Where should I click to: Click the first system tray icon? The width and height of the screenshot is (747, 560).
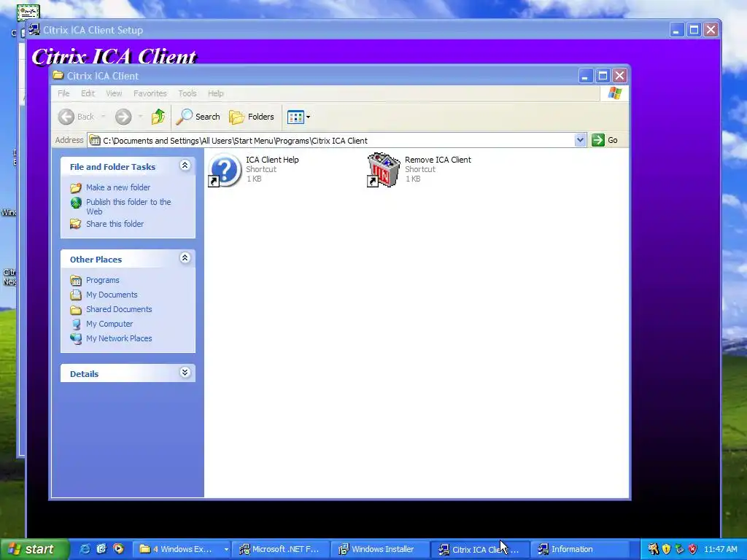pos(653,549)
